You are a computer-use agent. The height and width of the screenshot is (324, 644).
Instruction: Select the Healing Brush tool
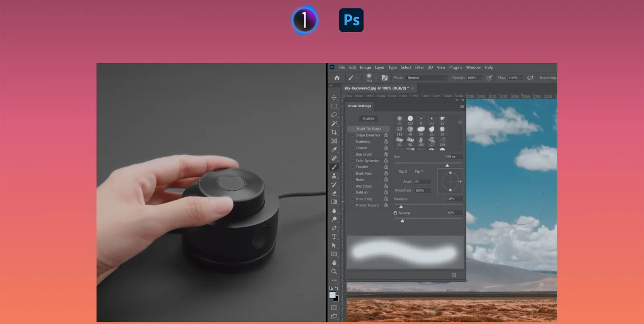coord(334,158)
